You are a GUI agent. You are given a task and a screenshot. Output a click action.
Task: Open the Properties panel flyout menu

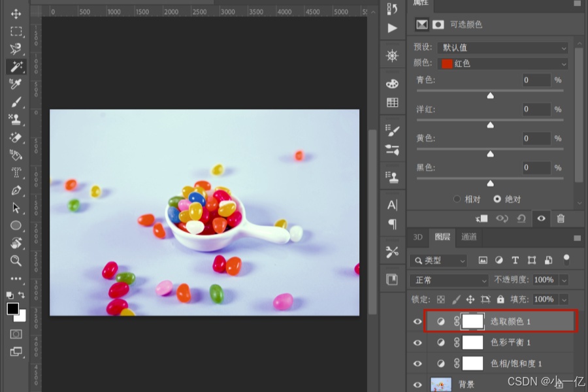[577, 3]
